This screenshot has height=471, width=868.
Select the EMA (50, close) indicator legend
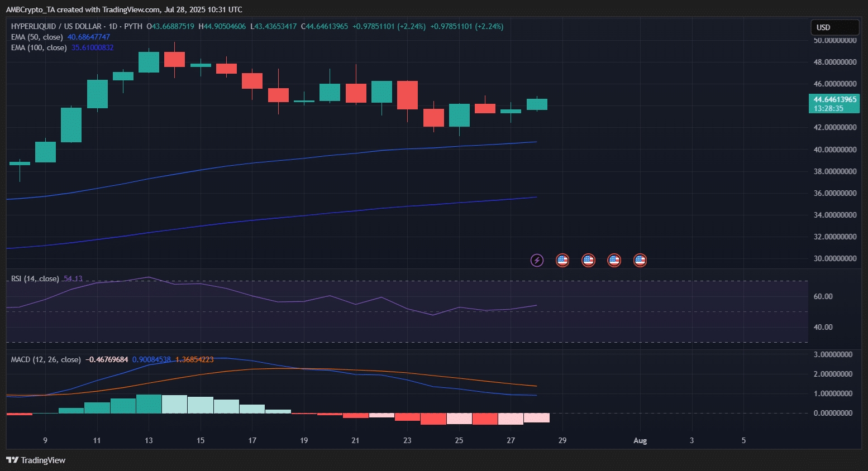37,37
